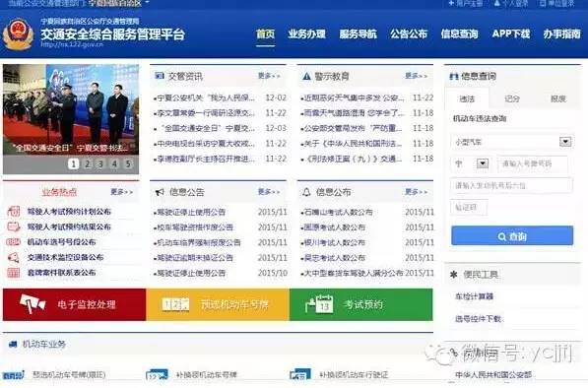The height and width of the screenshot is (388, 588).
Task: Click the blue 查询 search button
Action: tap(512, 235)
